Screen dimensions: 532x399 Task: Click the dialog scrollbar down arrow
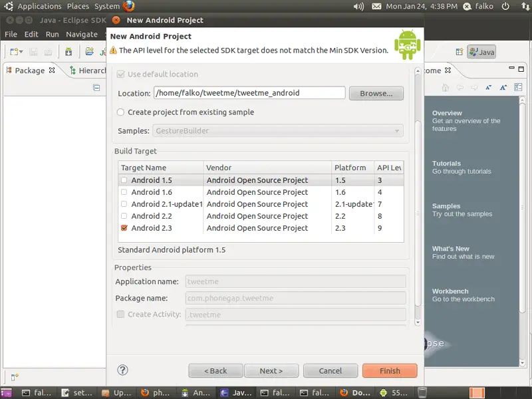click(x=418, y=323)
